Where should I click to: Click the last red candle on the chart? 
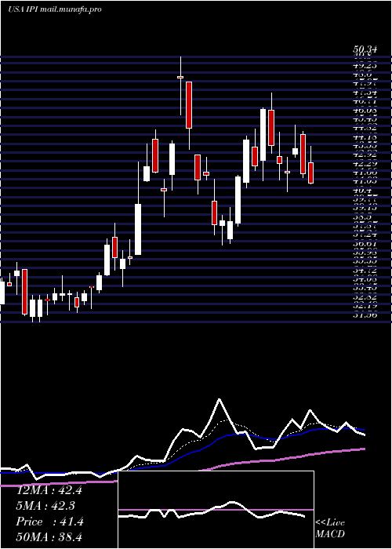click(x=310, y=173)
